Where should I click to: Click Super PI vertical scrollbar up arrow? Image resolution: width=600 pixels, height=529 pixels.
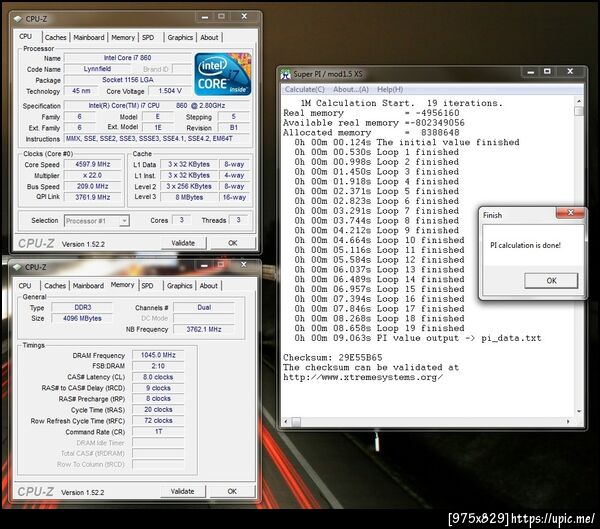[579, 102]
